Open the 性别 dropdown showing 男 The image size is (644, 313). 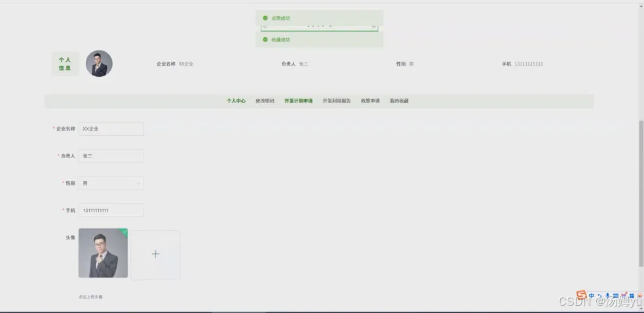pyautogui.click(x=111, y=184)
